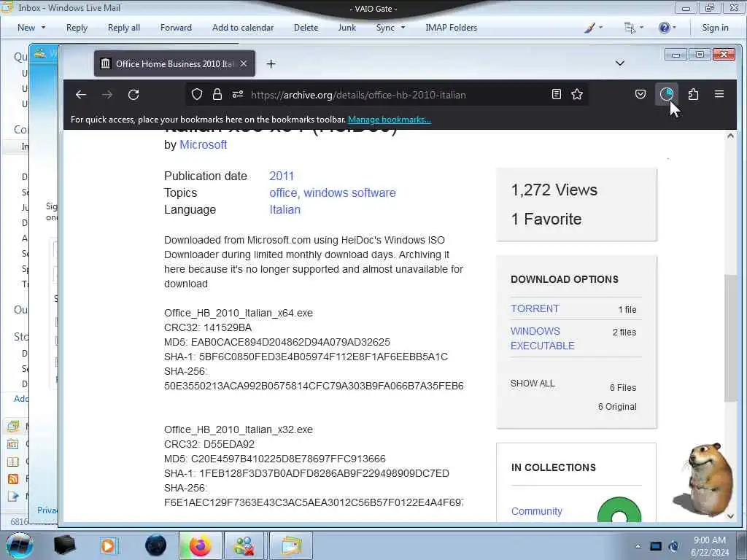This screenshot has height=560, width=747.
Task: Open Firefox hamburger menu
Action: coord(719,94)
